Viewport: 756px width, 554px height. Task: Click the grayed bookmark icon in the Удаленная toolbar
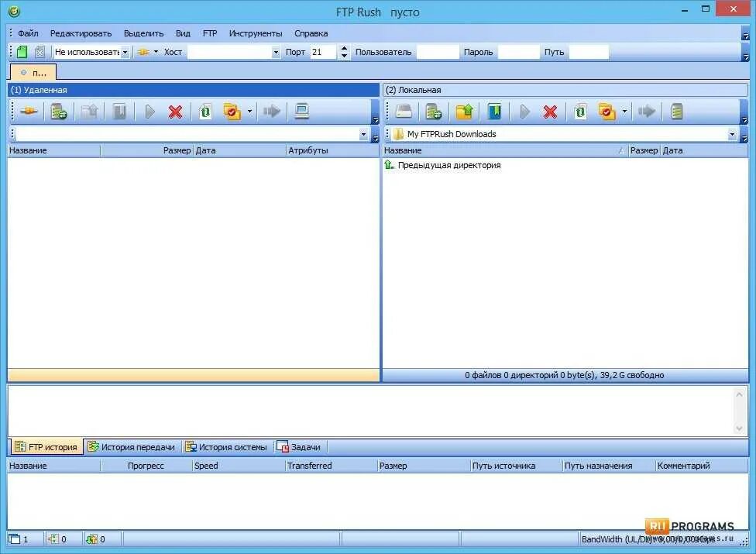[x=119, y=112]
